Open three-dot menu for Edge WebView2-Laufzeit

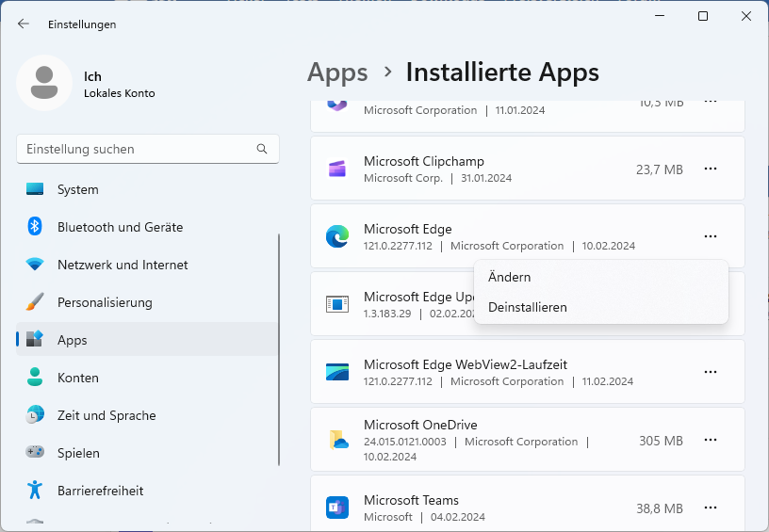coord(711,373)
